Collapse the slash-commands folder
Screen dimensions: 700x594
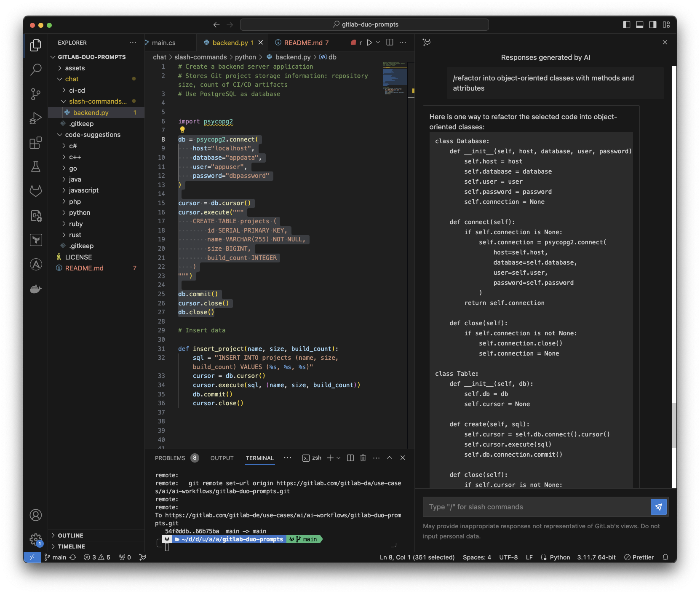click(97, 102)
